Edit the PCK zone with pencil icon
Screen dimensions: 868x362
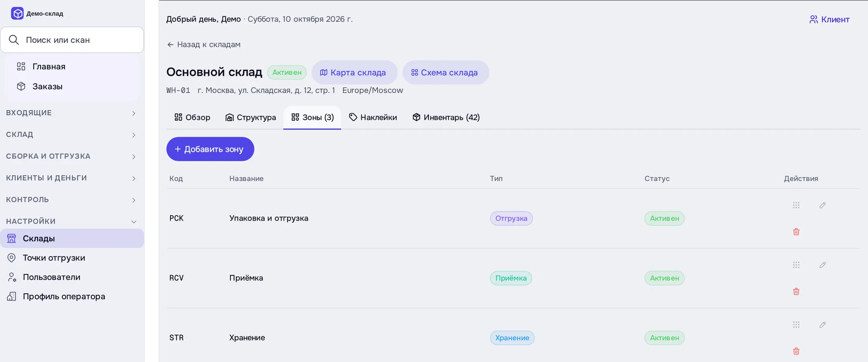coord(823,205)
